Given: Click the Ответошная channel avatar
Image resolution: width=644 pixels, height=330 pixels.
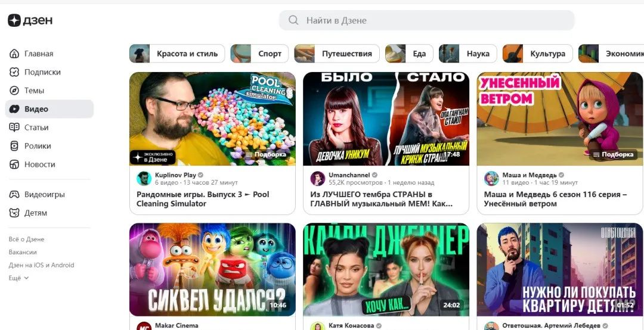Looking at the screenshot, I should pyautogui.click(x=491, y=327).
